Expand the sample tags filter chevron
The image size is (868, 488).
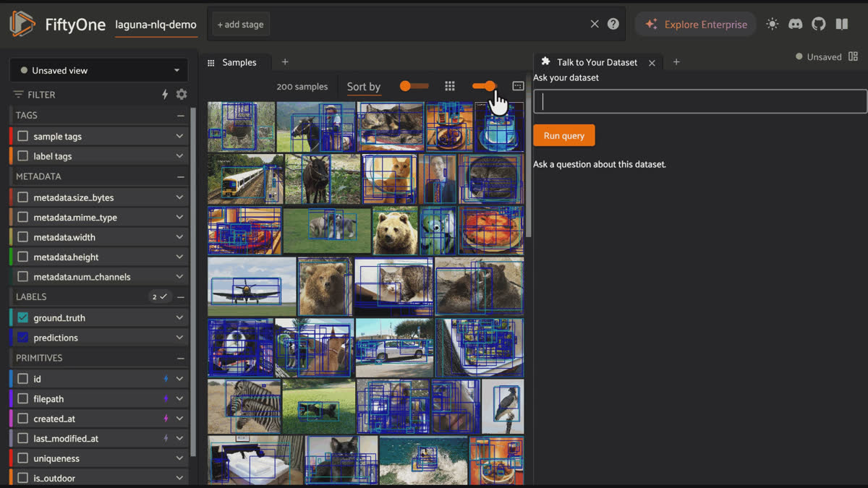179,136
